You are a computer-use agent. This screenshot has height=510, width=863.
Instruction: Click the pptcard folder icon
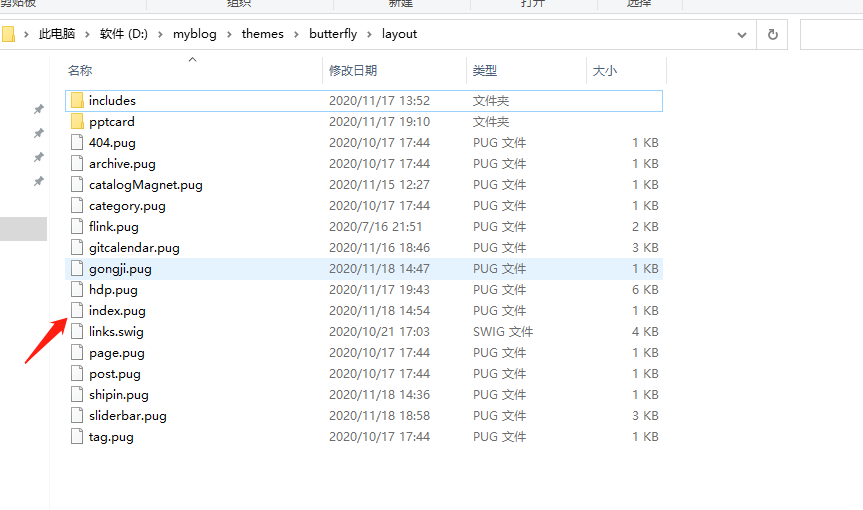[77, 122]
